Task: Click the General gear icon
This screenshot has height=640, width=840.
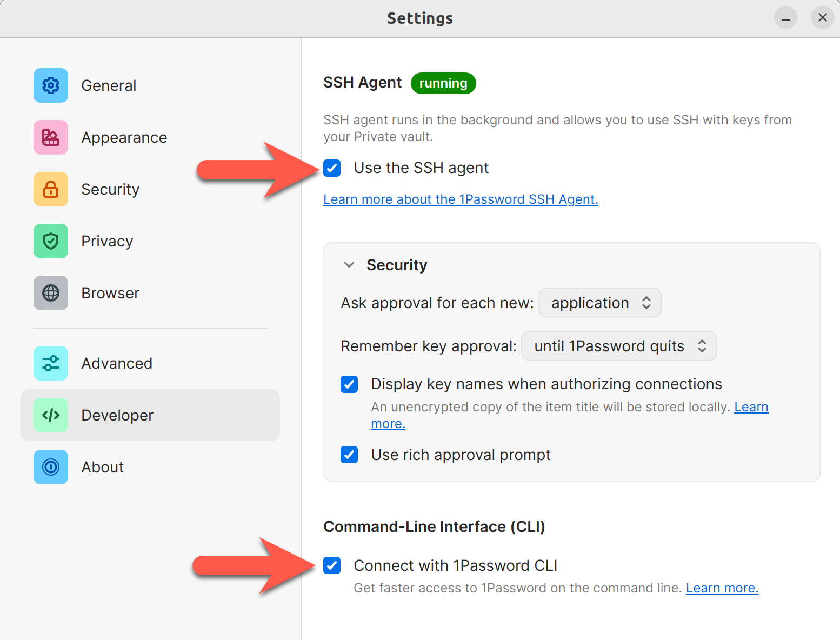Action: click(x=51, y=85)
